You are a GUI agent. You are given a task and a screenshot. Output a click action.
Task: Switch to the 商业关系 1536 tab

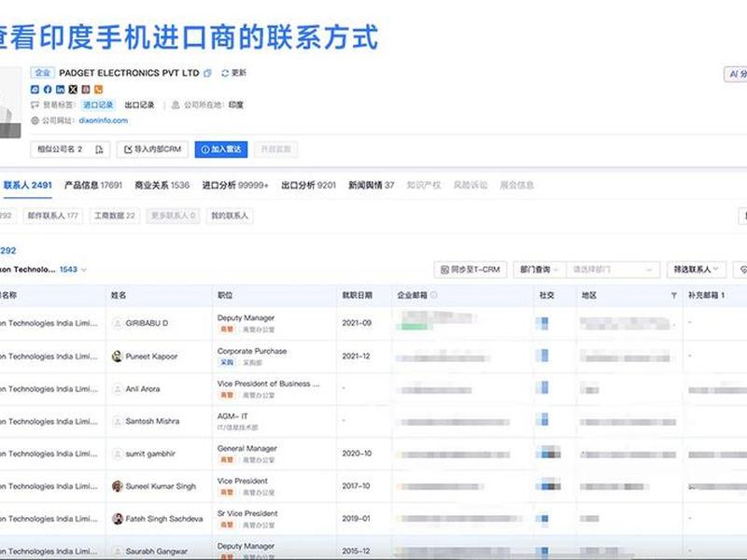tap(162, 185)
